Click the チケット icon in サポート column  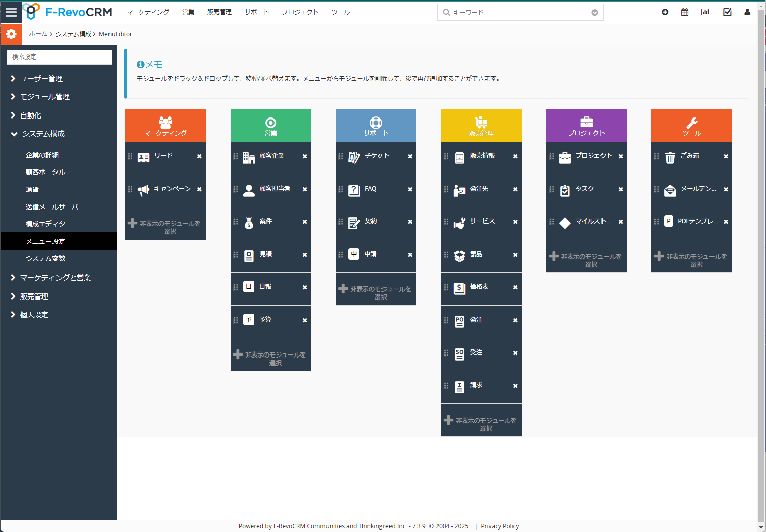pyautogui.click(x=354, y=157)
